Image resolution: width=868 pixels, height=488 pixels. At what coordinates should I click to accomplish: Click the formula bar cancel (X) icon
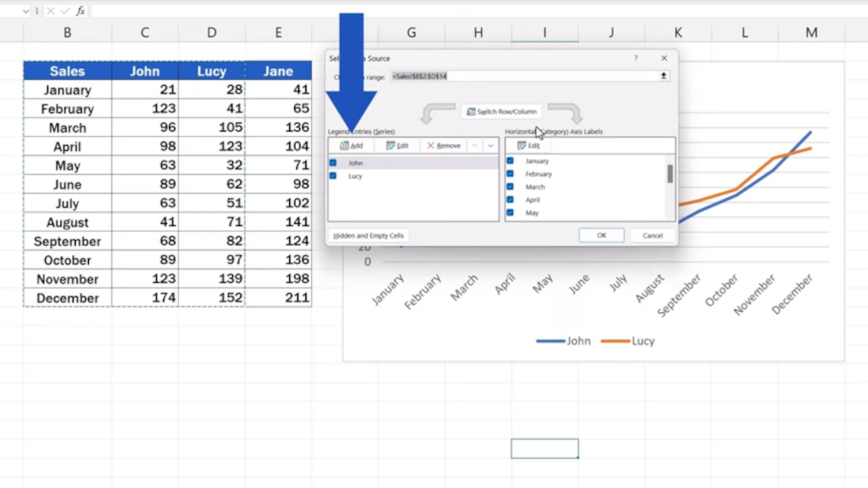click(x=51, y=10)
